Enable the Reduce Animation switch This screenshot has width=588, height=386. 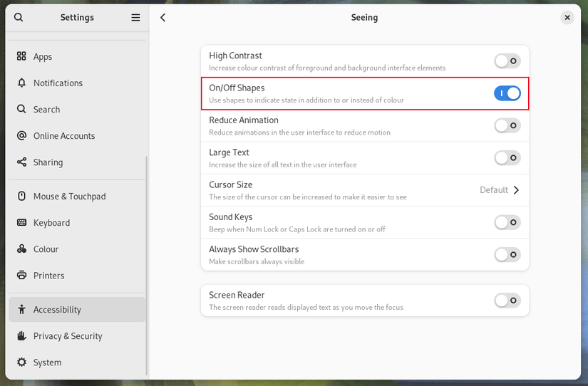pyautogui.click(x=507, y=125)
